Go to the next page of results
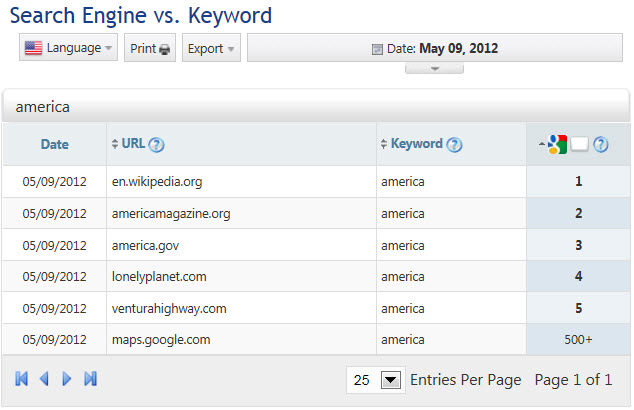 (x=67, y=379)
